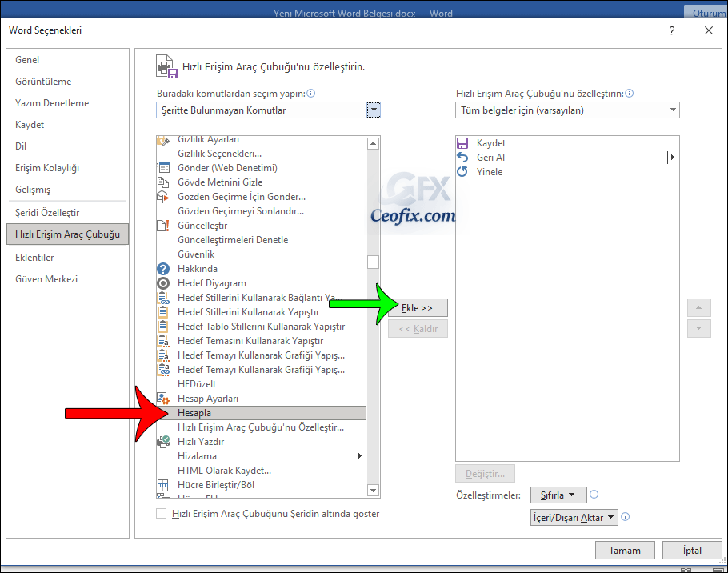Expand the Hizalama submenu arrow

(359, 456)
